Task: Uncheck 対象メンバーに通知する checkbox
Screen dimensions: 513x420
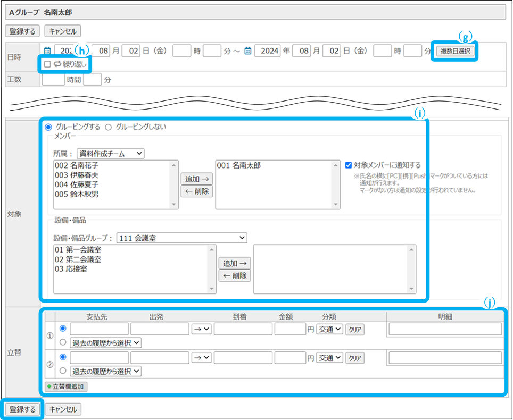Action: (x=348, y=165)
